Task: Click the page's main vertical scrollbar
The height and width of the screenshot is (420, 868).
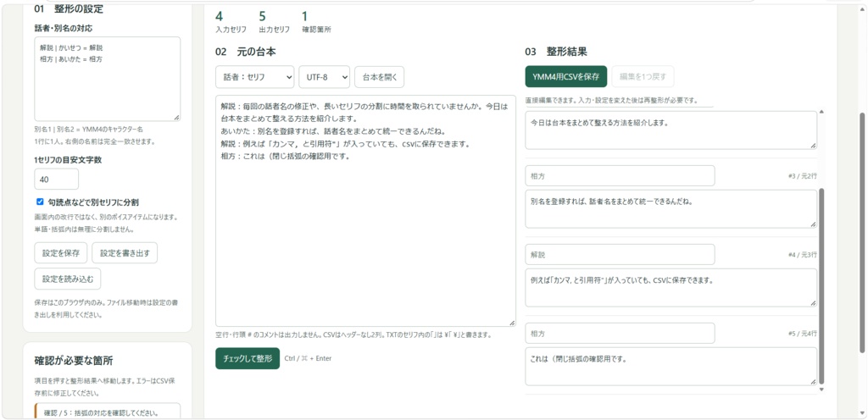Action: (862, 232)
